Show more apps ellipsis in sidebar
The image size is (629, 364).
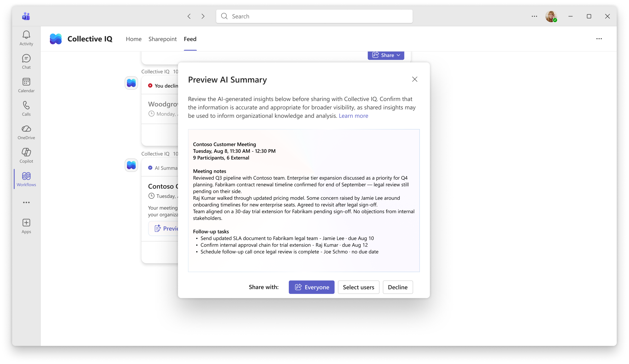tap(26, 203)
